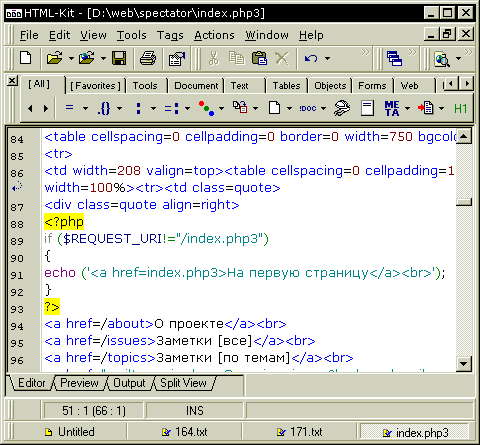The height and width of the screenshot is (445, 480).
Task: Create a new document with the blank page icon
Action: point(26,58)
